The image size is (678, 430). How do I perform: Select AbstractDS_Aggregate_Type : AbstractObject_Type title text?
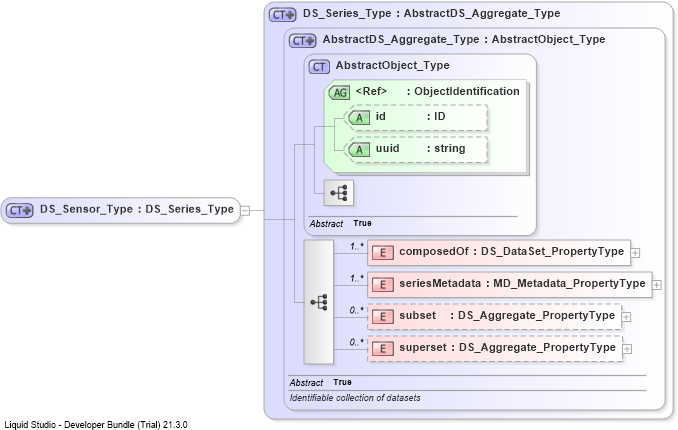tap(464, 39)
